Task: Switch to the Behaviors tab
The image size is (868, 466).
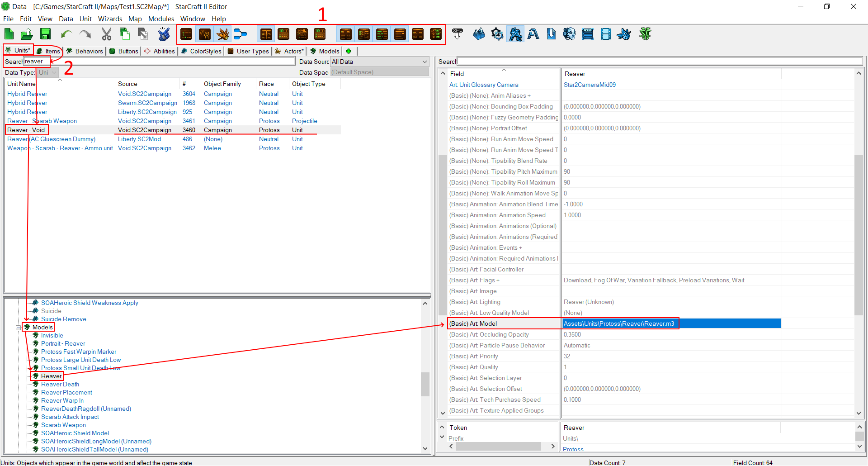Action: 85,51
